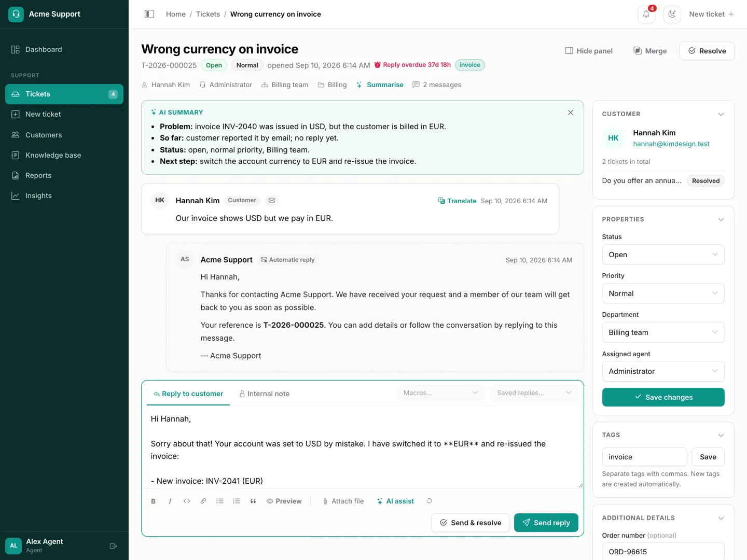Insert blockquote in reply
This screenshot has width=747, height=560.
(253, 501)
